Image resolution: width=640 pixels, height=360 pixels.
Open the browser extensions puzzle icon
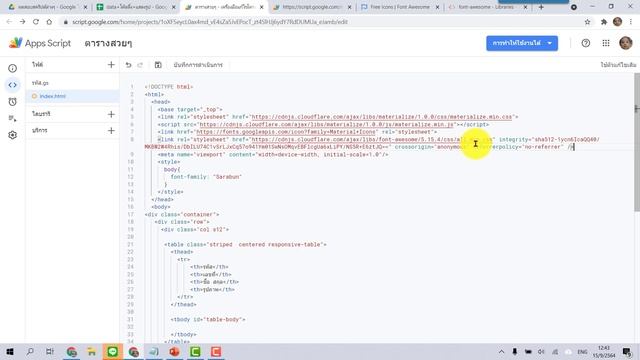click(x=604, y=22)
